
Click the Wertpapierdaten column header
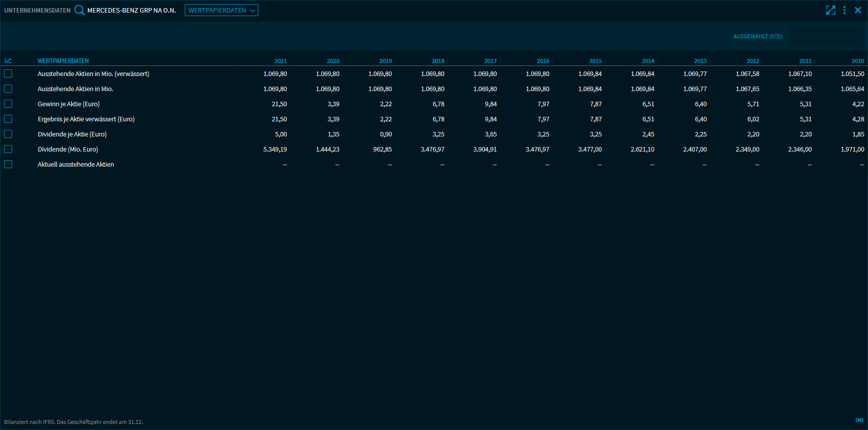click(x=63, y=61)
